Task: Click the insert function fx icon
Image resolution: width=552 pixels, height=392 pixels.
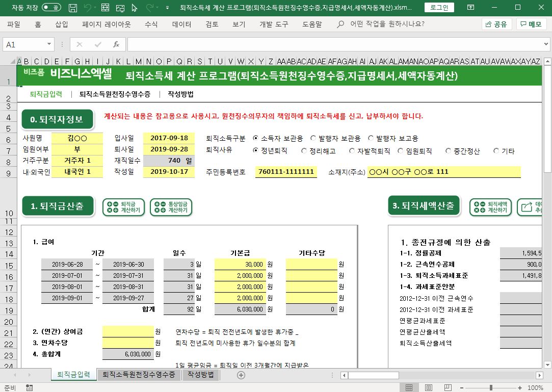Action: coord(116,44)
